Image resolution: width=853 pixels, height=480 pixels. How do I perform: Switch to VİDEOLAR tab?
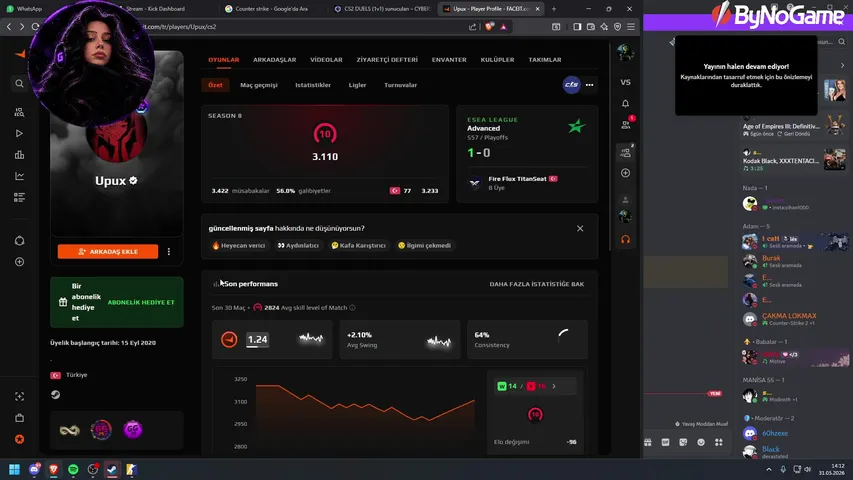coord(326,60)
